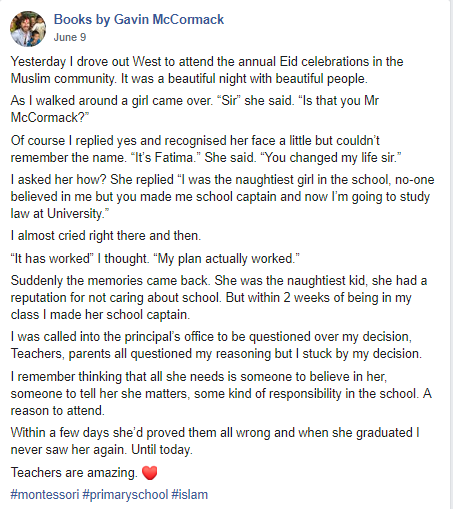Click the paragraph beginning 'Yesterday I drove out West'

(207, 70)
